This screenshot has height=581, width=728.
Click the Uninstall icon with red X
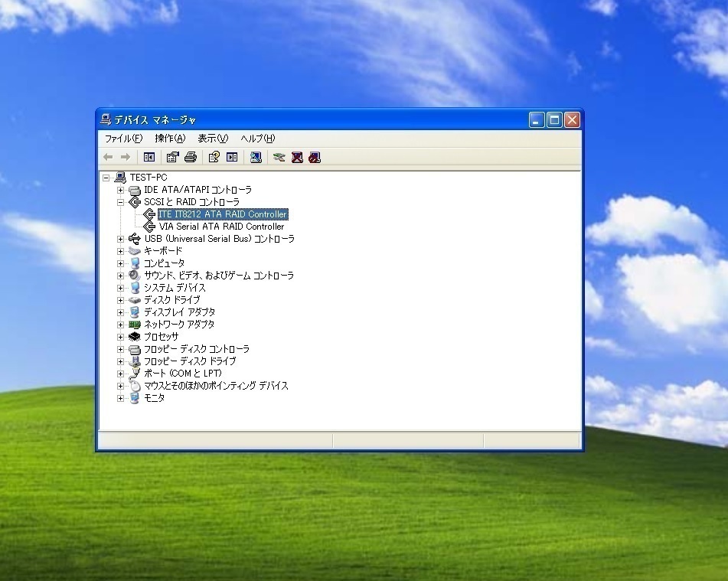coord(297,158)
